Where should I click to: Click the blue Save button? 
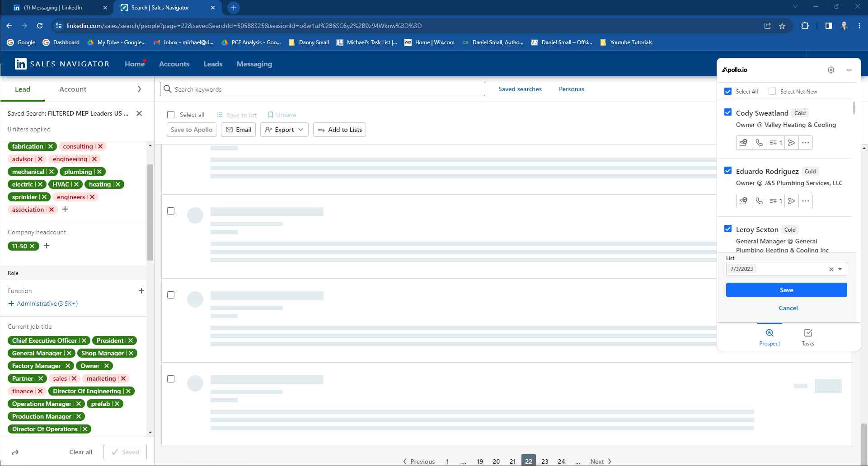[x=786, y=290]
